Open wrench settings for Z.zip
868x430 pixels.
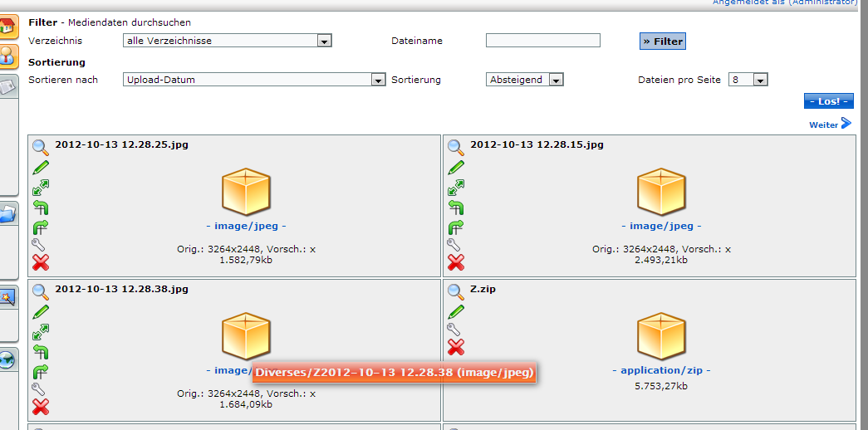455,330
